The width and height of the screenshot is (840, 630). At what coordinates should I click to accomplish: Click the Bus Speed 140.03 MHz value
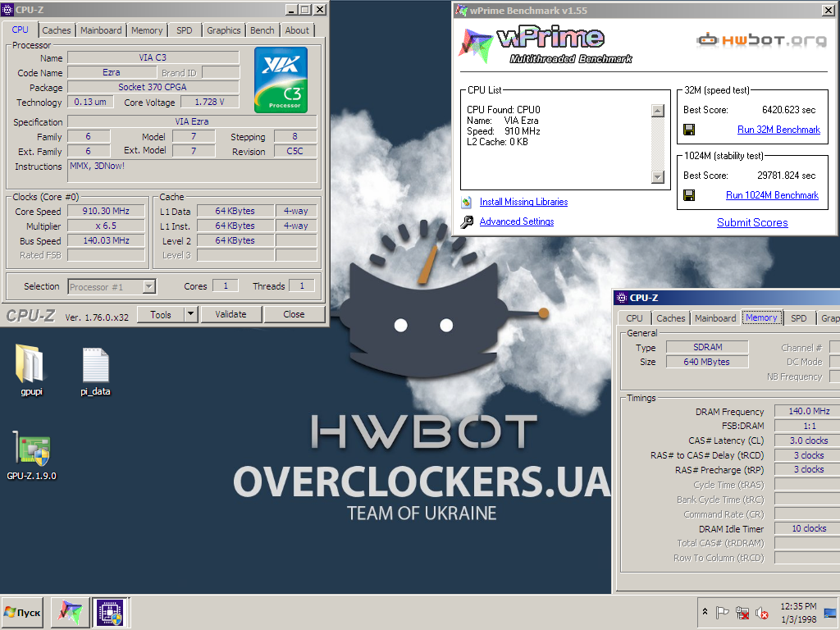click(106, 240)
